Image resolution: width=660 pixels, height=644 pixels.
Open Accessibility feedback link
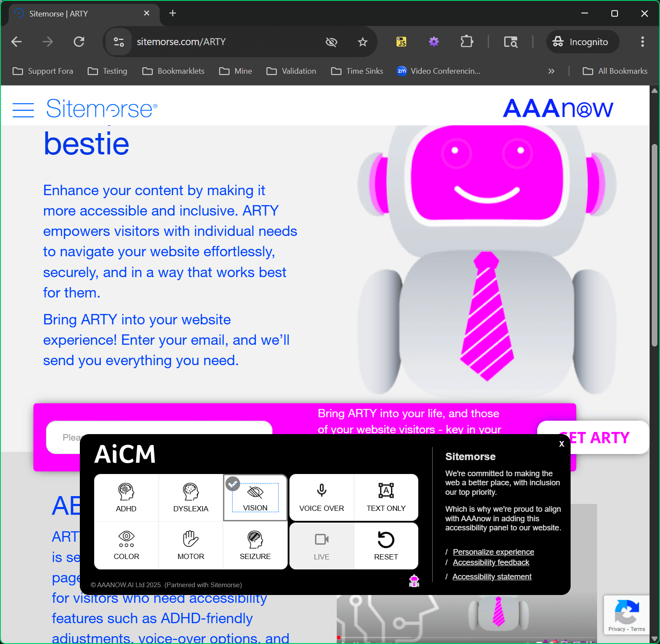pos(491,562)
